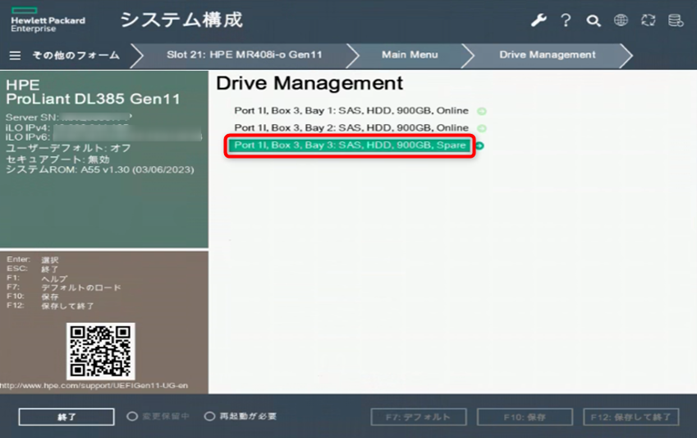The height and width of the screenshot is (438, 697).
Task: Click the circular arrows refresh icon
Action: (x=649, y=20)
